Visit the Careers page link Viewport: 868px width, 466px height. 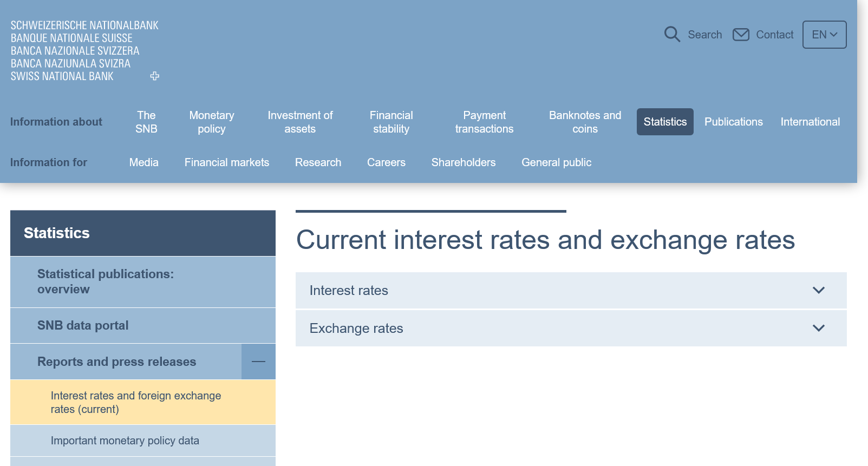click(x=386, y=162)
